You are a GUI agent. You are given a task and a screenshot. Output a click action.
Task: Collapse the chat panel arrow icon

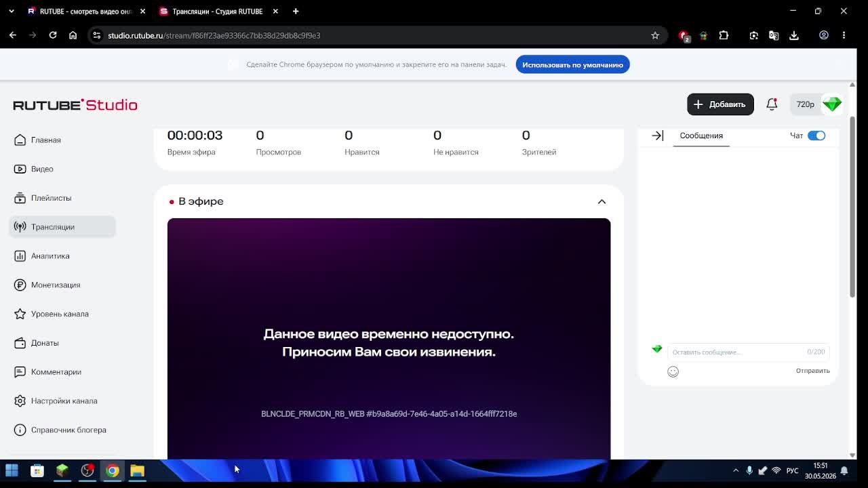click(x=657, y=136)
